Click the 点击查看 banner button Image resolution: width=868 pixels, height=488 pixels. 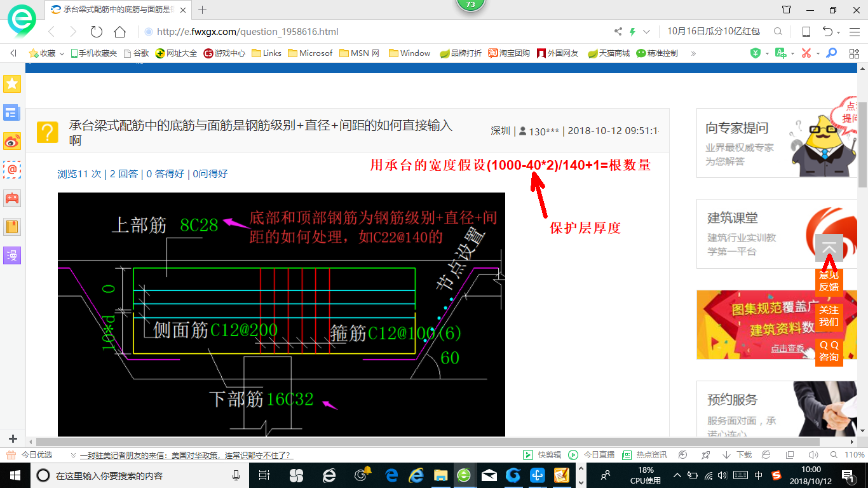pyautogui.click(x=787, y=348)
